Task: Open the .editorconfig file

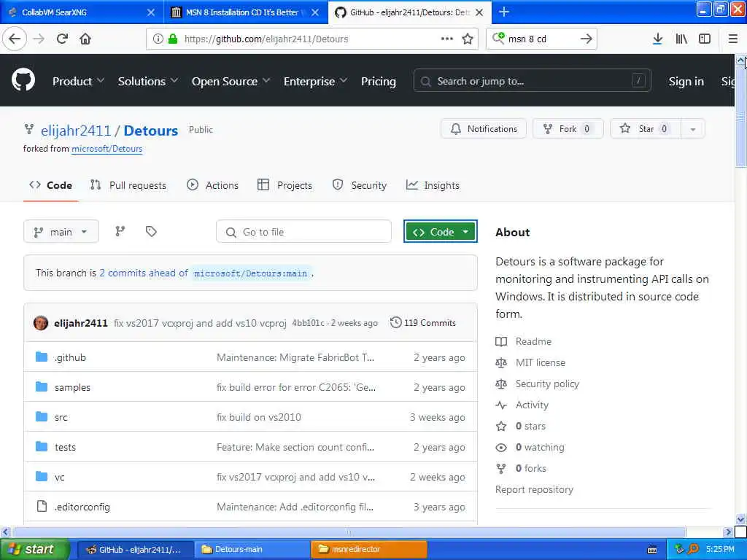Action: point(82,507)
